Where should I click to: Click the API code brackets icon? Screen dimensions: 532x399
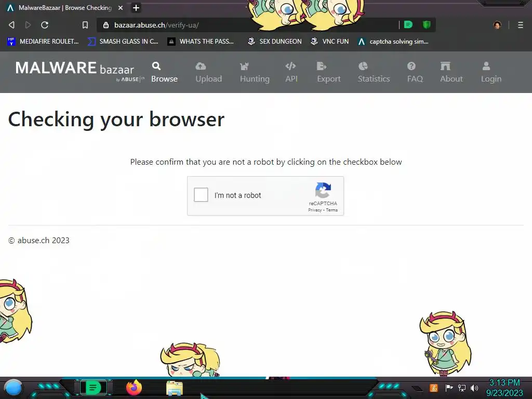290,66
